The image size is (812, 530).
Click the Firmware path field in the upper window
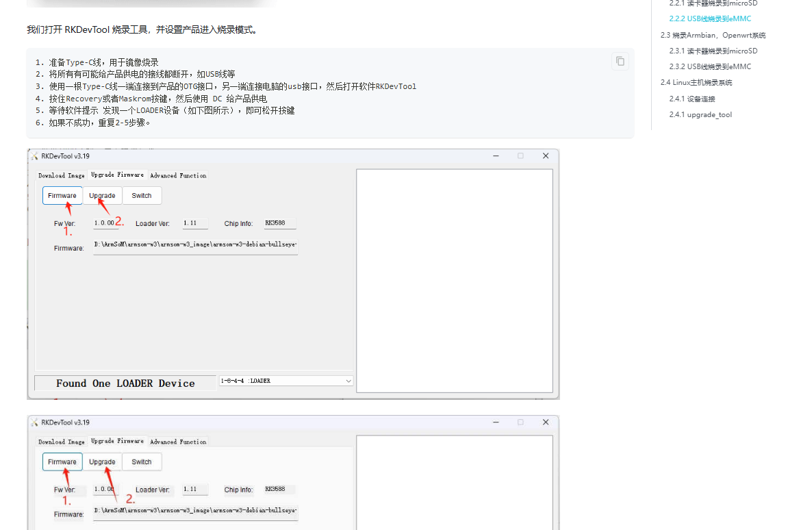click(195, 245)
